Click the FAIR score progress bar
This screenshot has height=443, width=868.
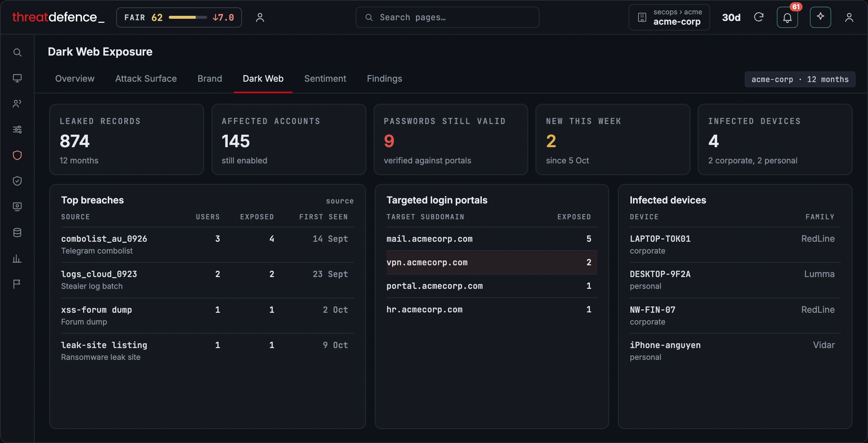(x=188, y=17)
